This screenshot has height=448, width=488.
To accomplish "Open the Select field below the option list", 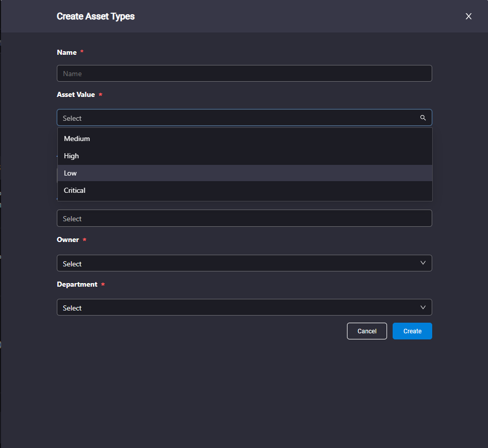I will coord(245,218).
